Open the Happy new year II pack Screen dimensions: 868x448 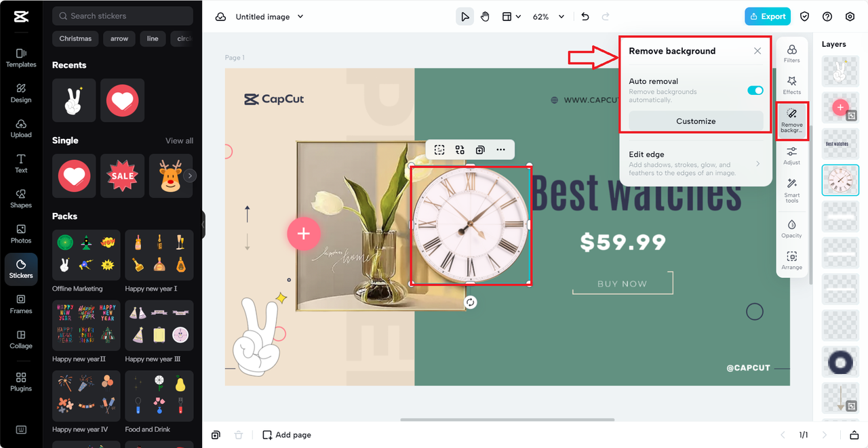(86, 325)
